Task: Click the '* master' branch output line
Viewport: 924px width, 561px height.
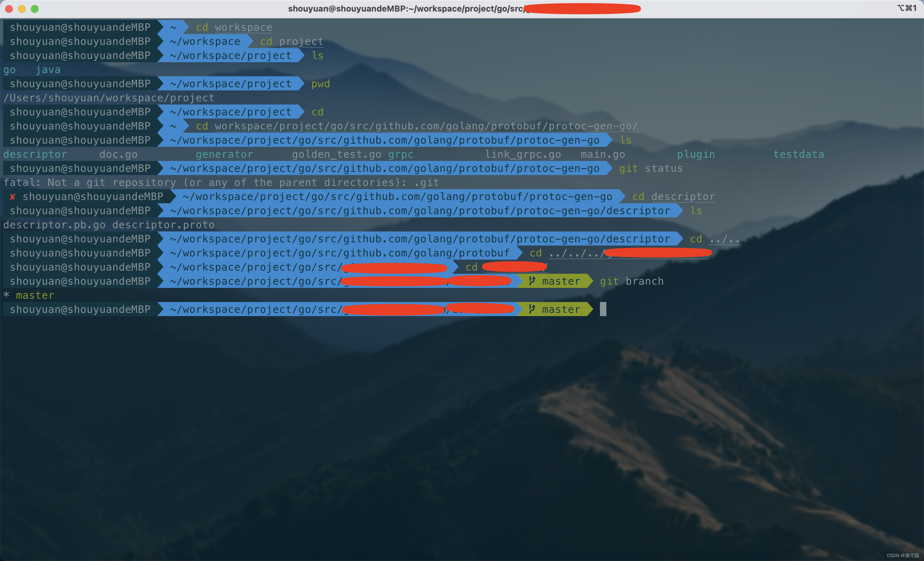Action: click(x=29, y=295)
